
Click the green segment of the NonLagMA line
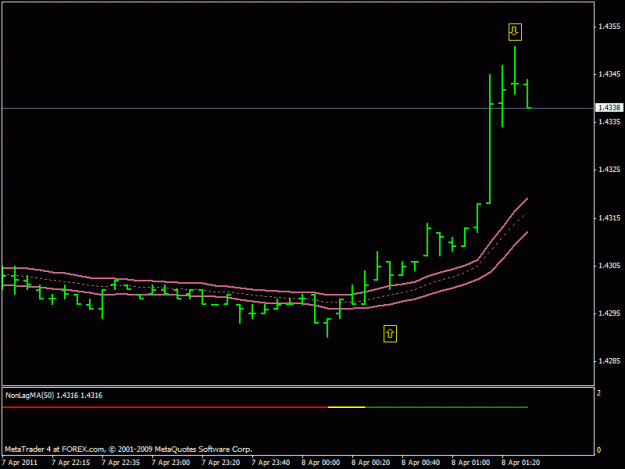point(446,407)
